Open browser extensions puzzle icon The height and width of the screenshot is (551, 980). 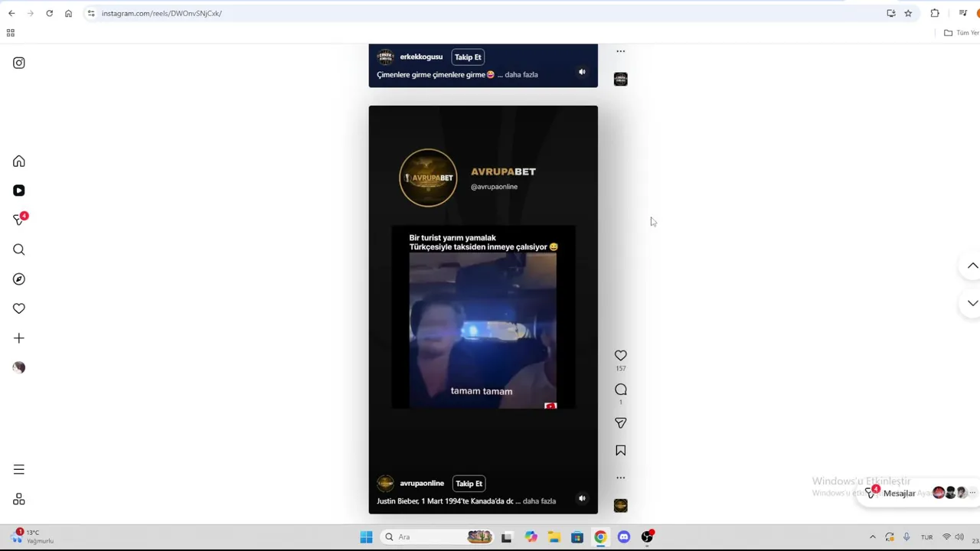pos(935,13)
